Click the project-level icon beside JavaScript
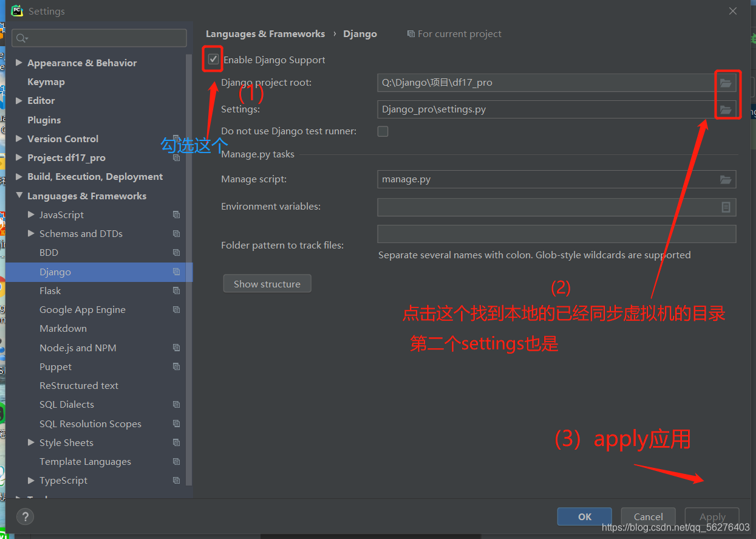 [176, 215]
